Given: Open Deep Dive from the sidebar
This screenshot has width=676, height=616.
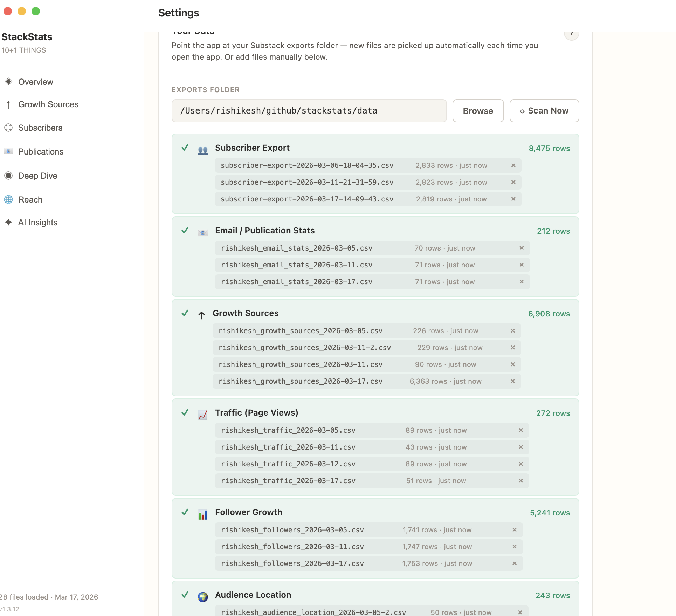Looking at the screenshot, I should (x=37, y=176).
